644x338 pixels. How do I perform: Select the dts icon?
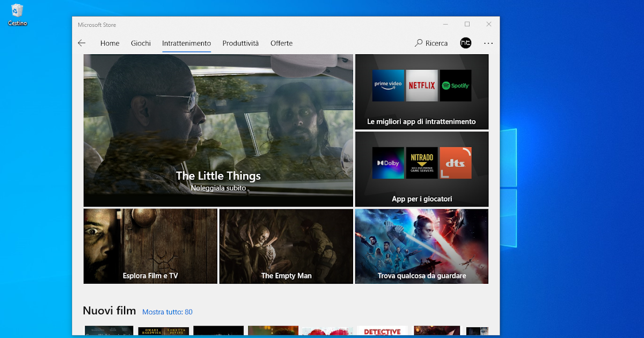click(455, 163)
